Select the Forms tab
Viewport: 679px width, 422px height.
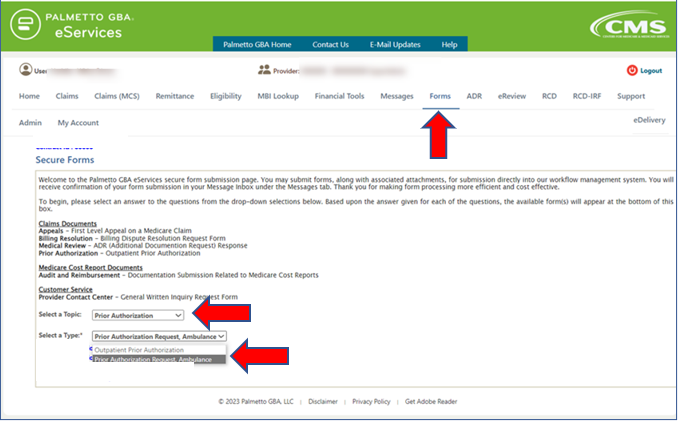(440, 96)
